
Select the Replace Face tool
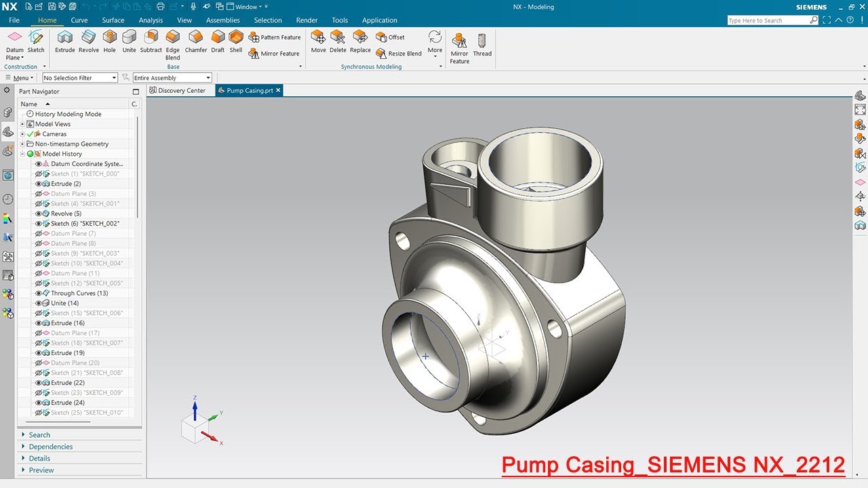point(360,41)
